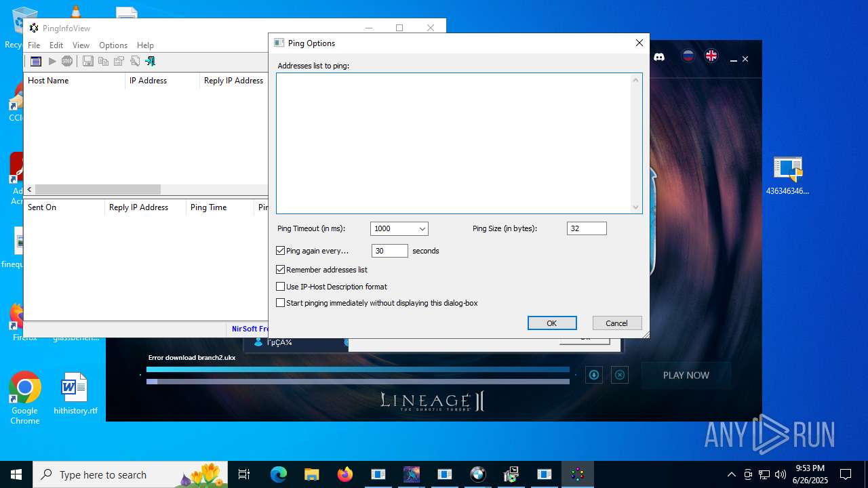
Task: Open the Options menu in PingInfoView
Action: (113, 45)
